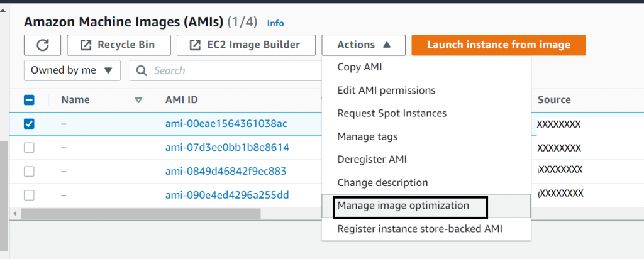Check the ami-07d3ee0bb1b8e8614 row checkbox
This screenshot has height=259, width=644.
[x=29, y=147]
